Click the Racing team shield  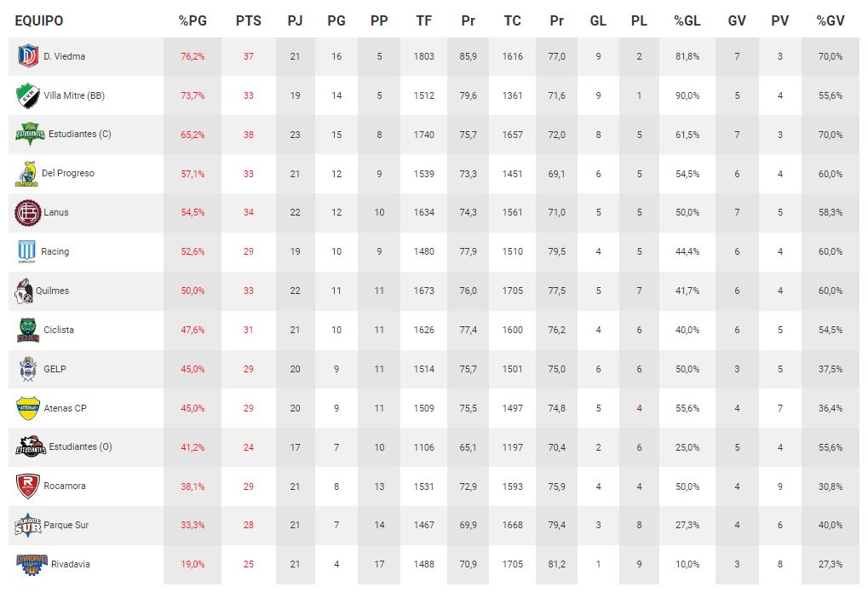[27, 251]
